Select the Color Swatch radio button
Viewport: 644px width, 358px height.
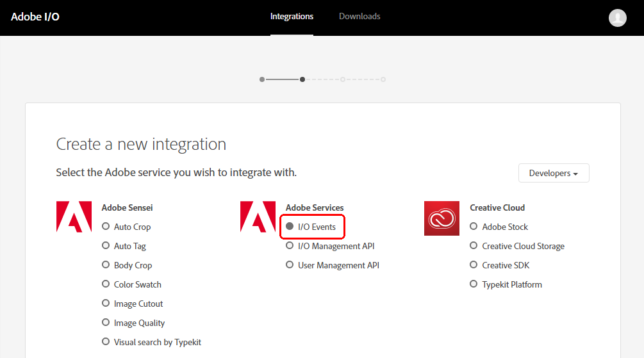[106, 284]
